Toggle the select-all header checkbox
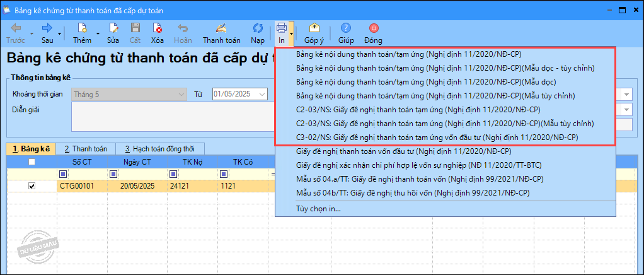 (x=32, y=162)
